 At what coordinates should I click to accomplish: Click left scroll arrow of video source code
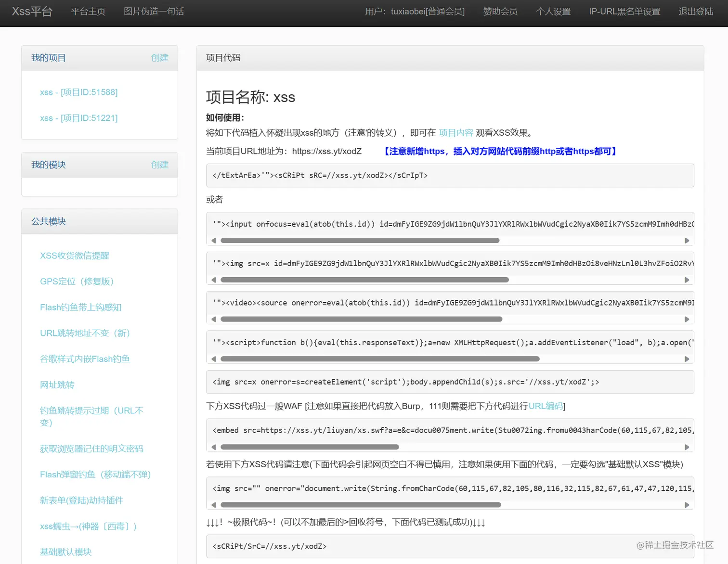[214, 320]
